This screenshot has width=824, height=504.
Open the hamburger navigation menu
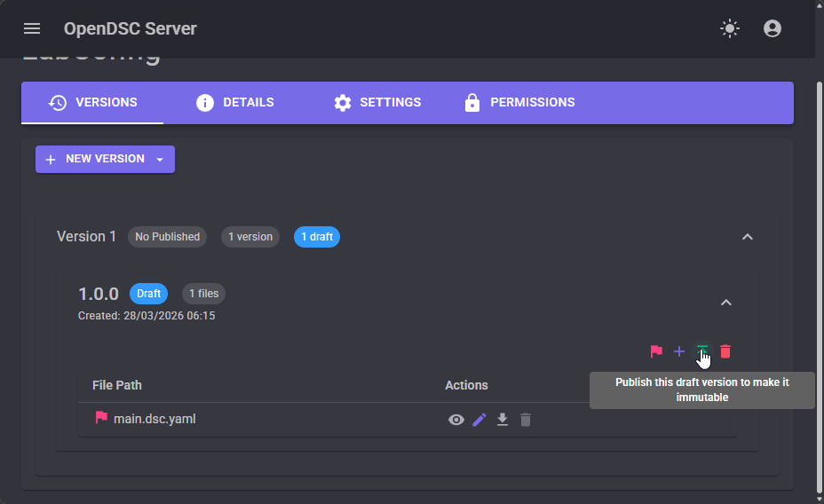32,28
